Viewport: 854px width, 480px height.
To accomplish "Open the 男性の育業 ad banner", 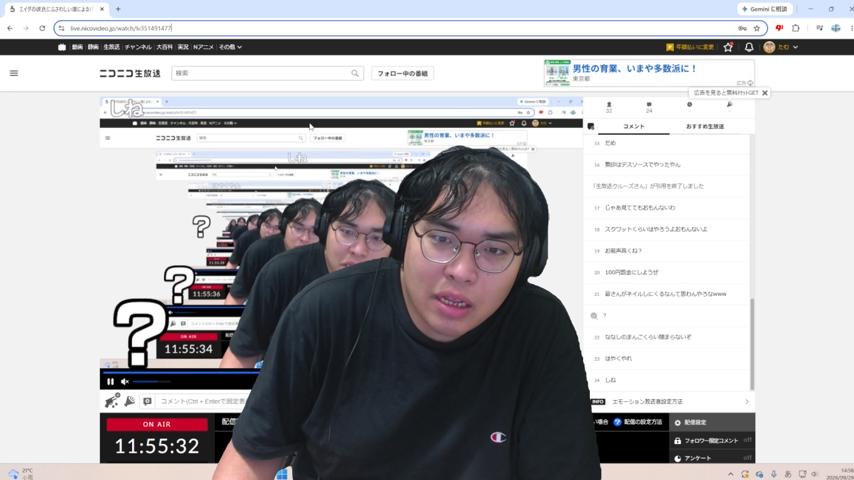I will [x=649, y=72].
